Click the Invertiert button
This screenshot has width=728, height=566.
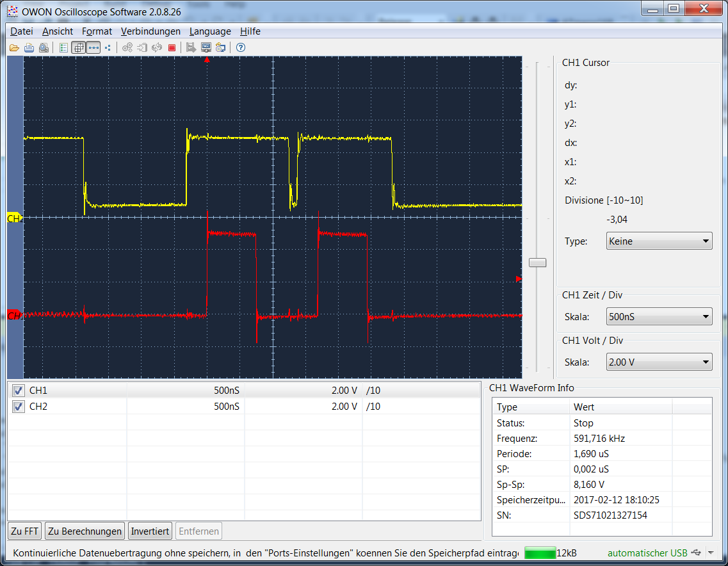150,531
